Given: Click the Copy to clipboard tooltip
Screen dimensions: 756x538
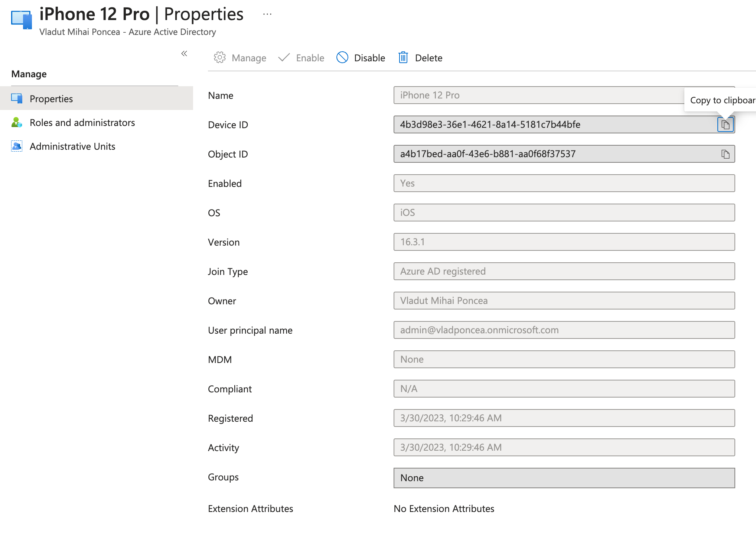Looking at the screenshot, I should (721, 100).
